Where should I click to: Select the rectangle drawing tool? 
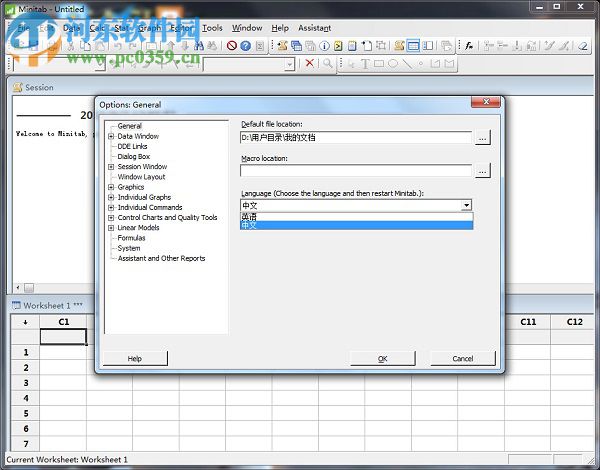pyautogui.click(x=379, y=64)
